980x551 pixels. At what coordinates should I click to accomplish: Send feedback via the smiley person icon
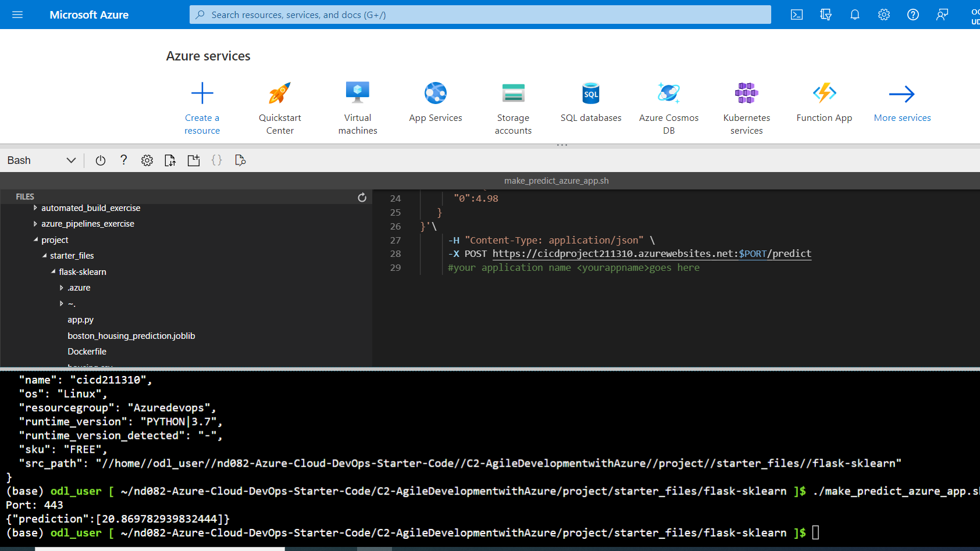(942, 15)
